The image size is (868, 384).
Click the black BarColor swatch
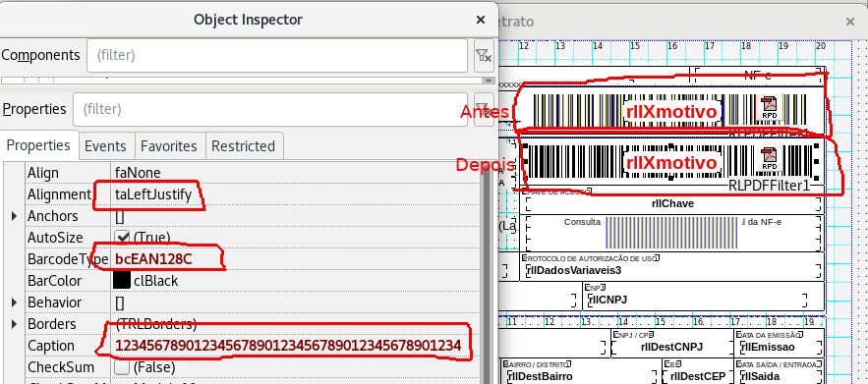122,281
